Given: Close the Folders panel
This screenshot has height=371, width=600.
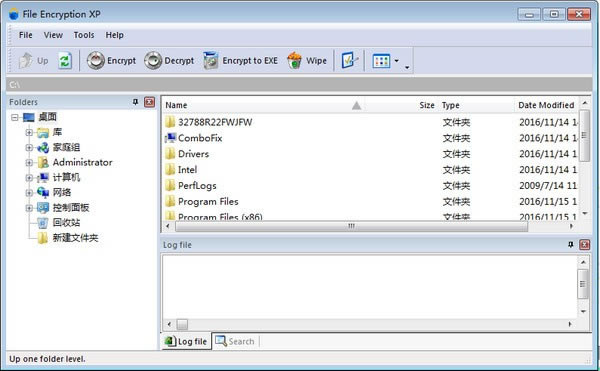Looking at the screenshot, I should click(x=149, y=102).
